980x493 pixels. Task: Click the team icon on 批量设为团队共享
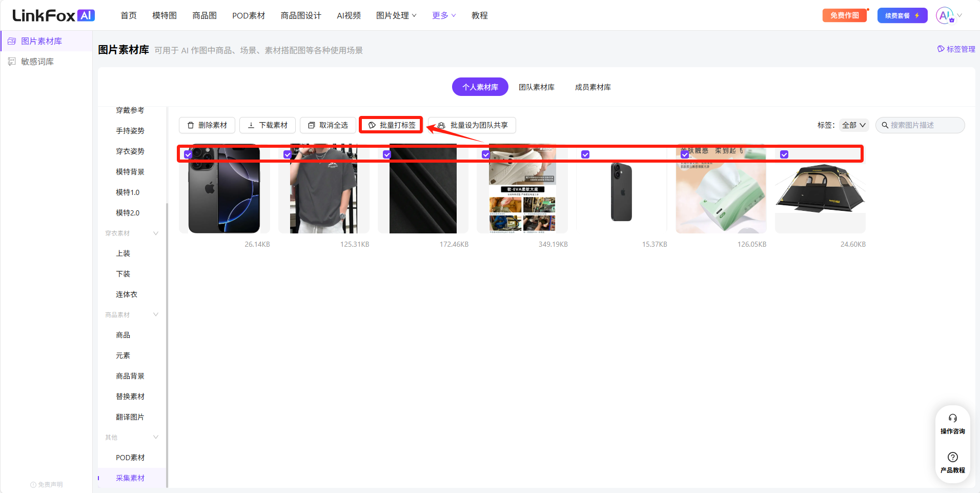(x=441, y=125)
